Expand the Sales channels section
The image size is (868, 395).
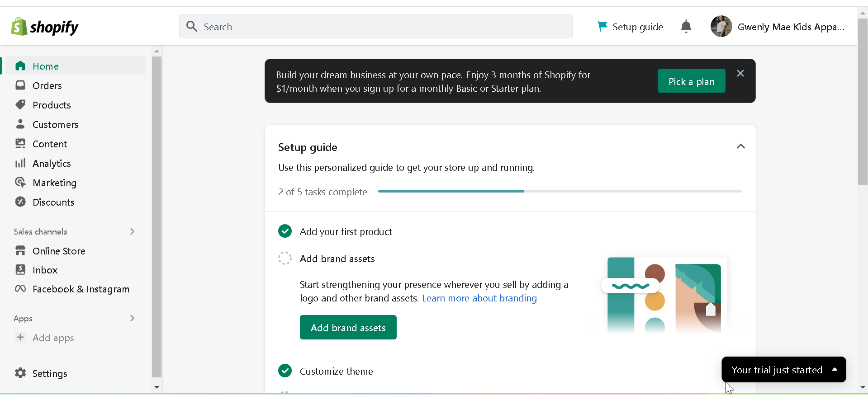[x=132, y=231]
